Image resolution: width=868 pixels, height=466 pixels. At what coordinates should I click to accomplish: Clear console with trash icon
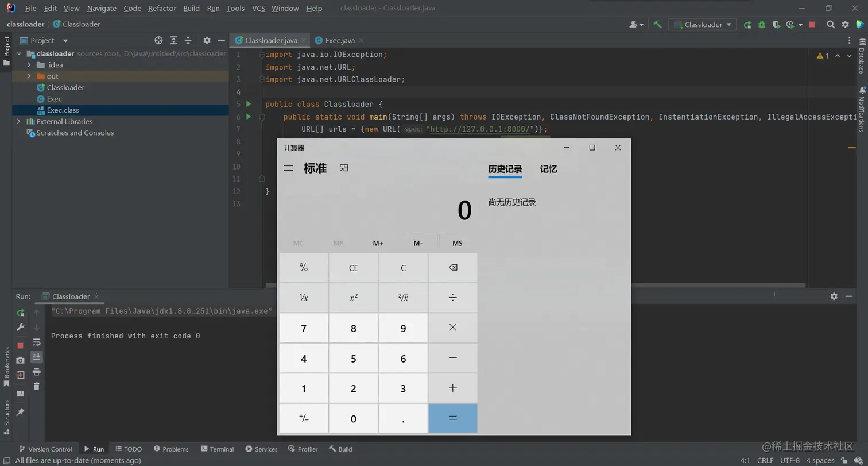point(37,386)
